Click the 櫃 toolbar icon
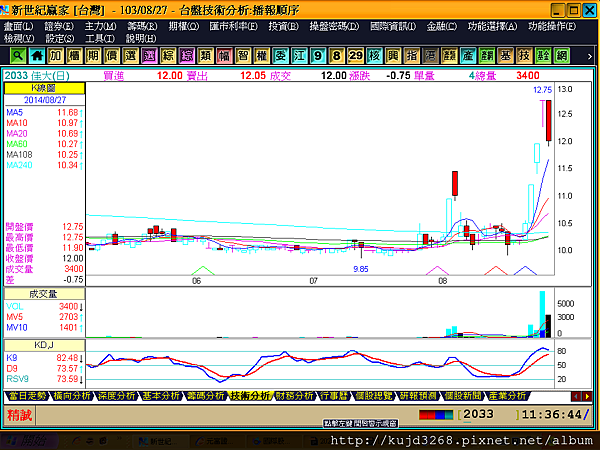 tap(75, 56)
